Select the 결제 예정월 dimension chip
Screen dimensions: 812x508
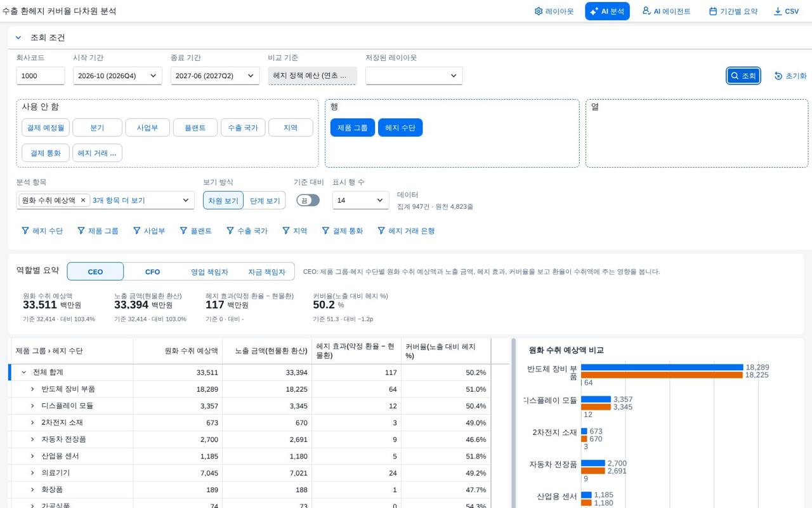(45, 128)
